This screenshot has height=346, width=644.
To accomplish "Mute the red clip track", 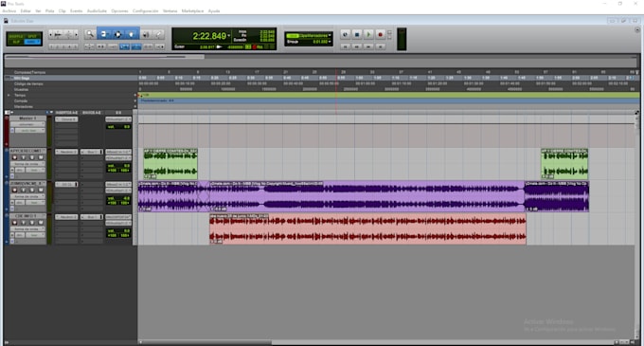I will (41, 223).
